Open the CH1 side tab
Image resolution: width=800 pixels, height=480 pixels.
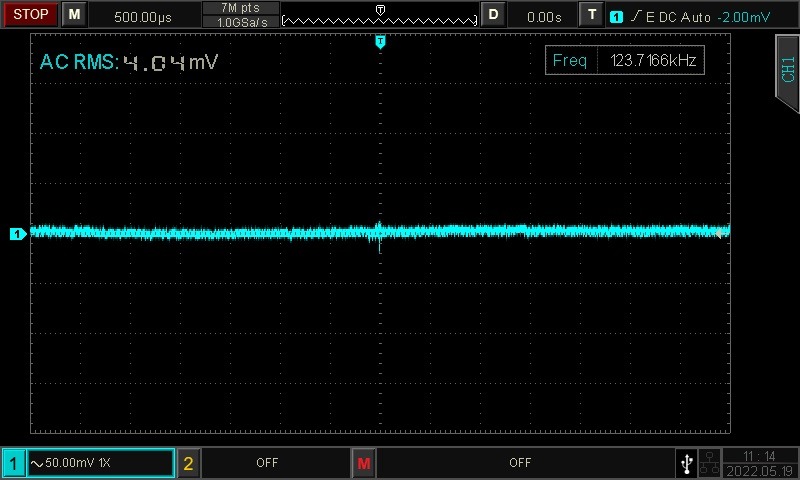tap(787, 71)
